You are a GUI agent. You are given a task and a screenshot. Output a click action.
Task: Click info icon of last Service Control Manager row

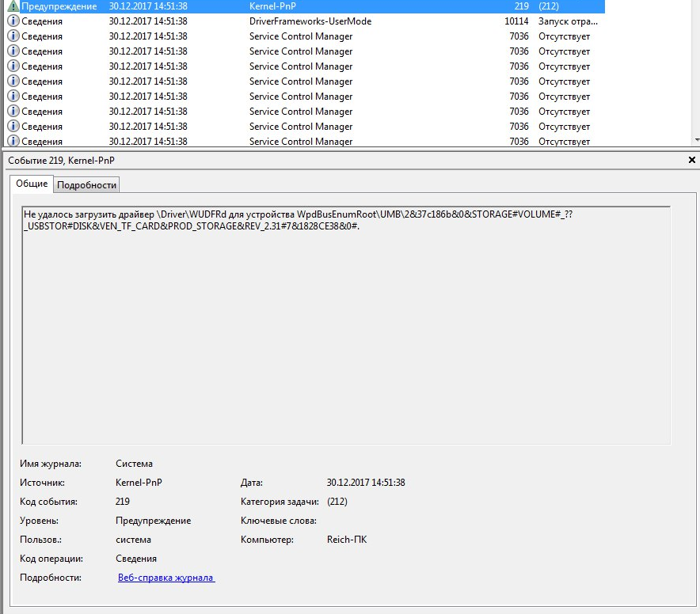[x=13, y=141]
